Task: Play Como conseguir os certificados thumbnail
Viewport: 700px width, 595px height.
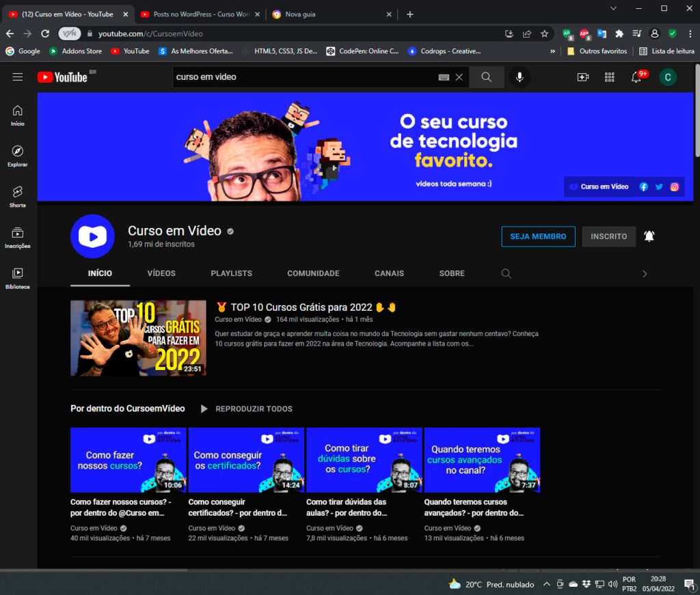Action: 246,460
